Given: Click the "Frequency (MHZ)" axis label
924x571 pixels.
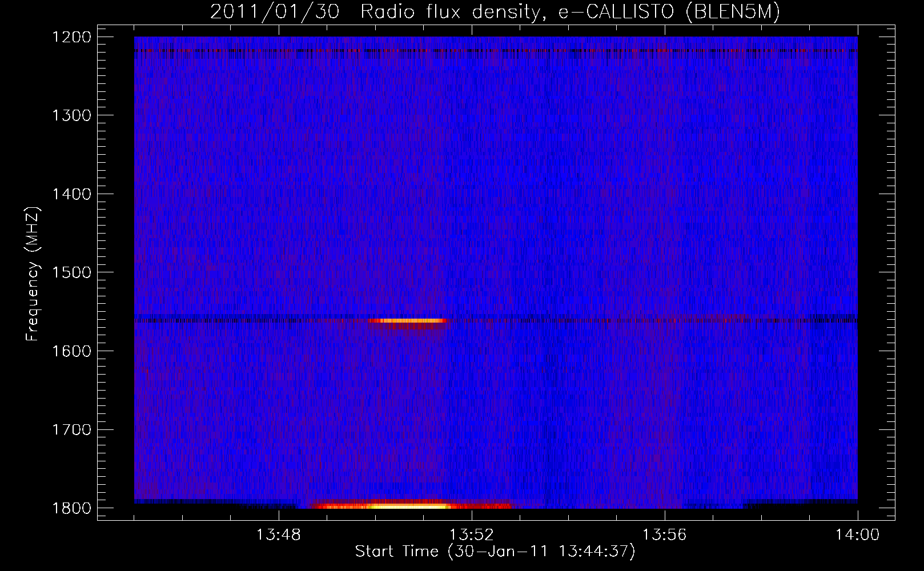Looking at the screenshot, I should (33, 274).
